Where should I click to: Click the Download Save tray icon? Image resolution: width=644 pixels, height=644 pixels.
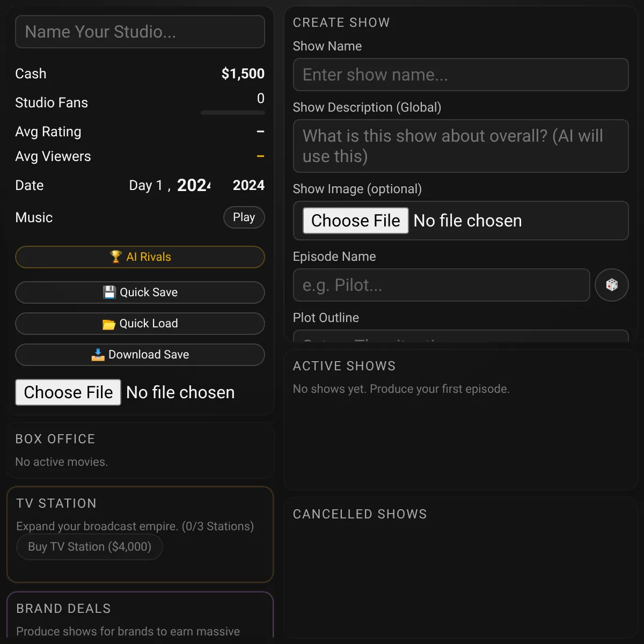(x=98, y=355)
